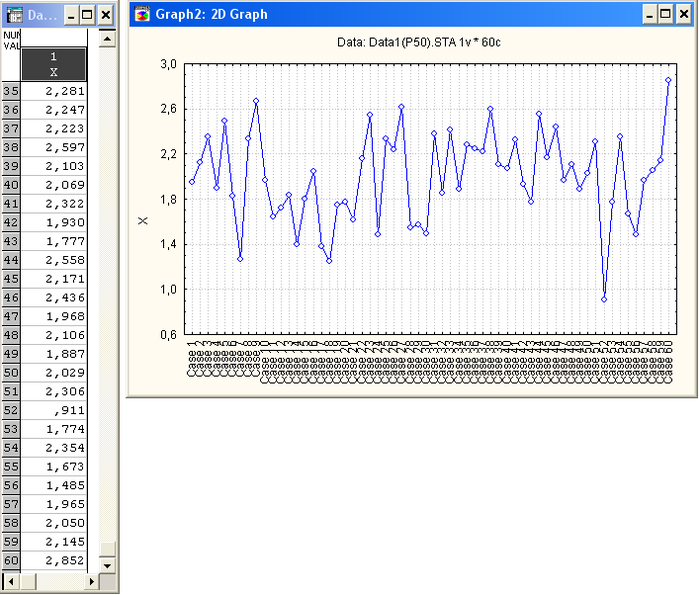
Task: Click cell value 2,322
Action: [53, 204]
